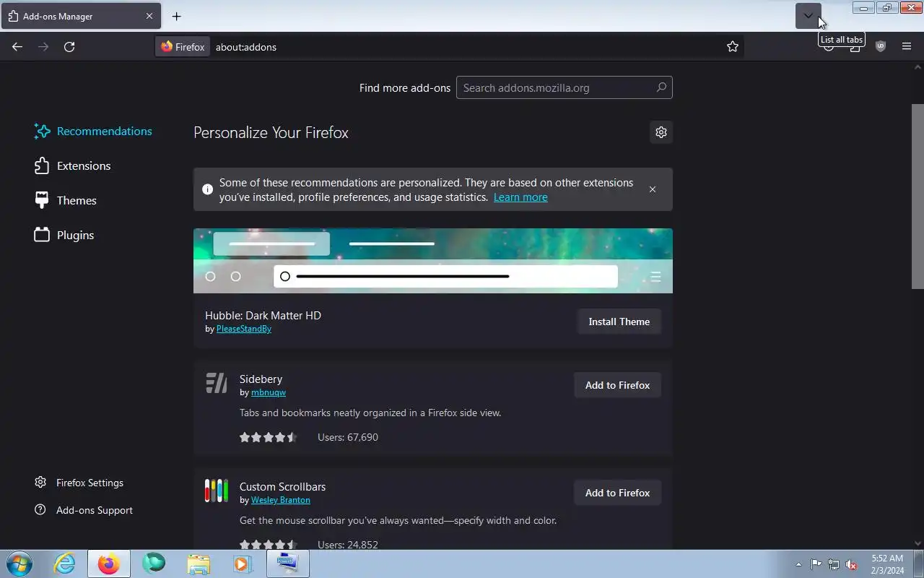Click the magnifier icon in add-ons search
924x578 pixels.
point(661,87)
